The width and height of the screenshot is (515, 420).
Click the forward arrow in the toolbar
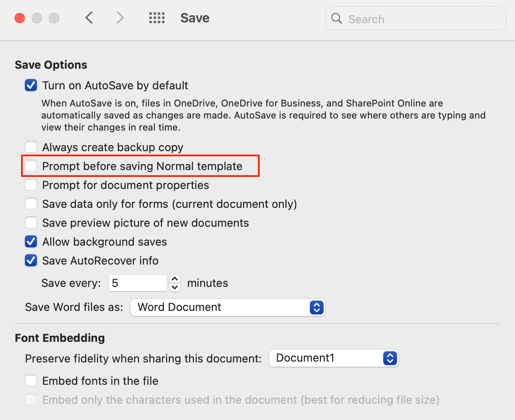(x=120, y=18)
